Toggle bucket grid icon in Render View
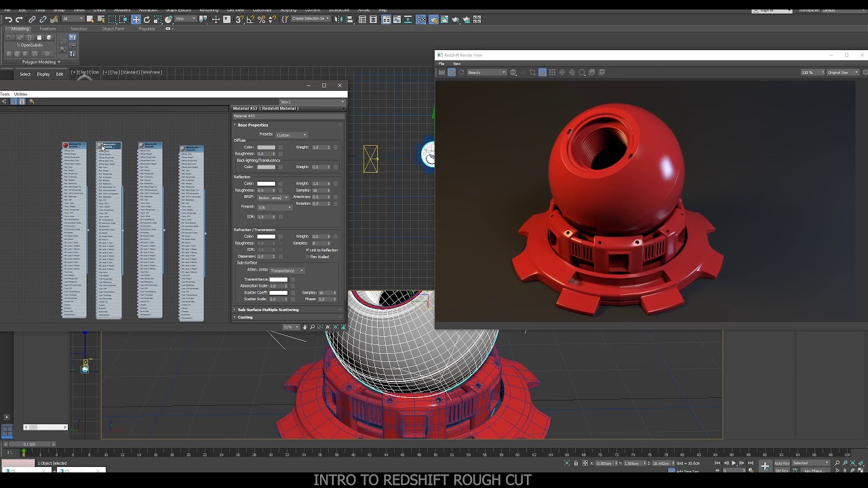868x488 pixels. point(552,73)
